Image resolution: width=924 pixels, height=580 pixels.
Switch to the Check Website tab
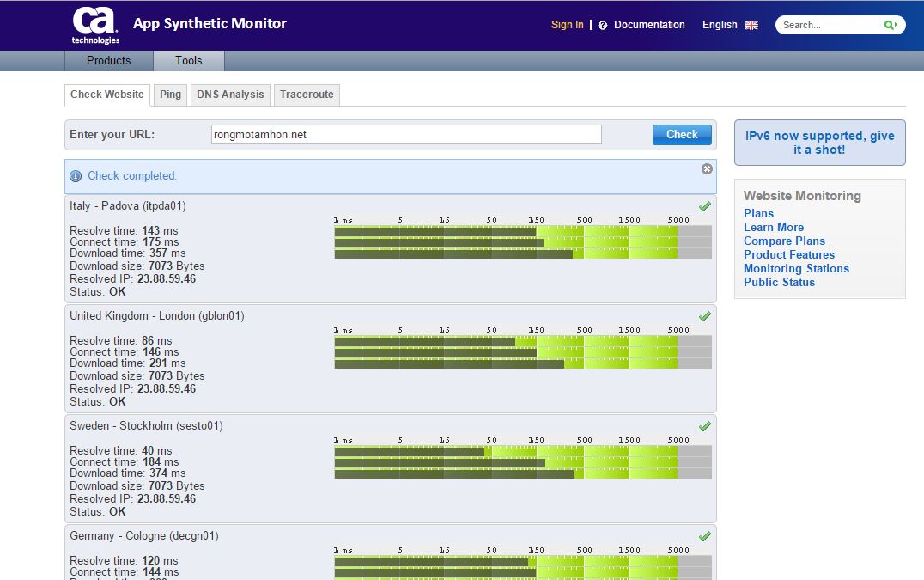107,95
